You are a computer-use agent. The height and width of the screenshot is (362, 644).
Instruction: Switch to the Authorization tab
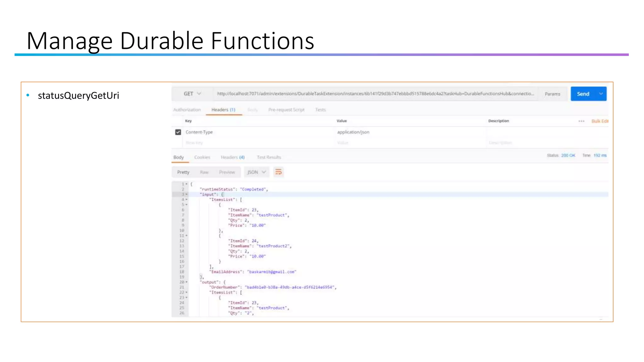187,110
